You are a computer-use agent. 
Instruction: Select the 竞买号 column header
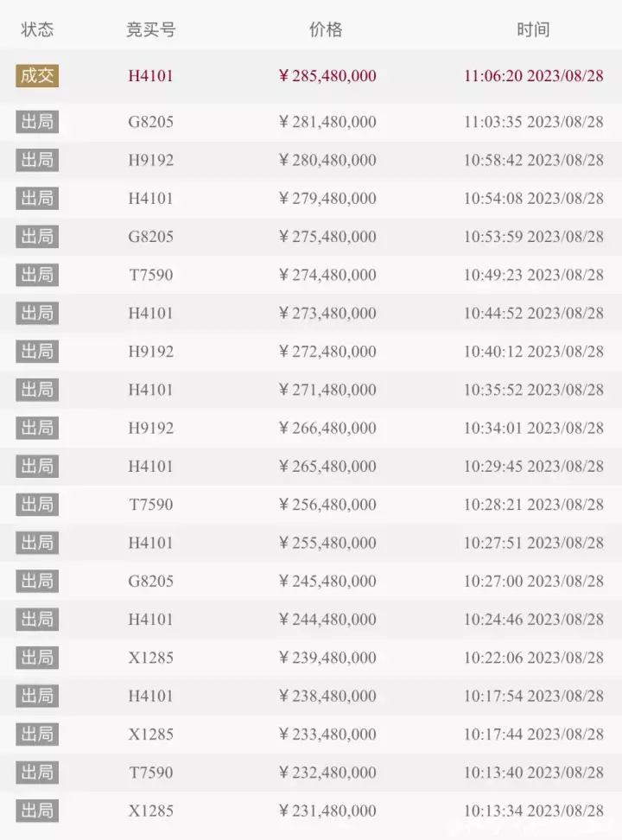[150, 29]
